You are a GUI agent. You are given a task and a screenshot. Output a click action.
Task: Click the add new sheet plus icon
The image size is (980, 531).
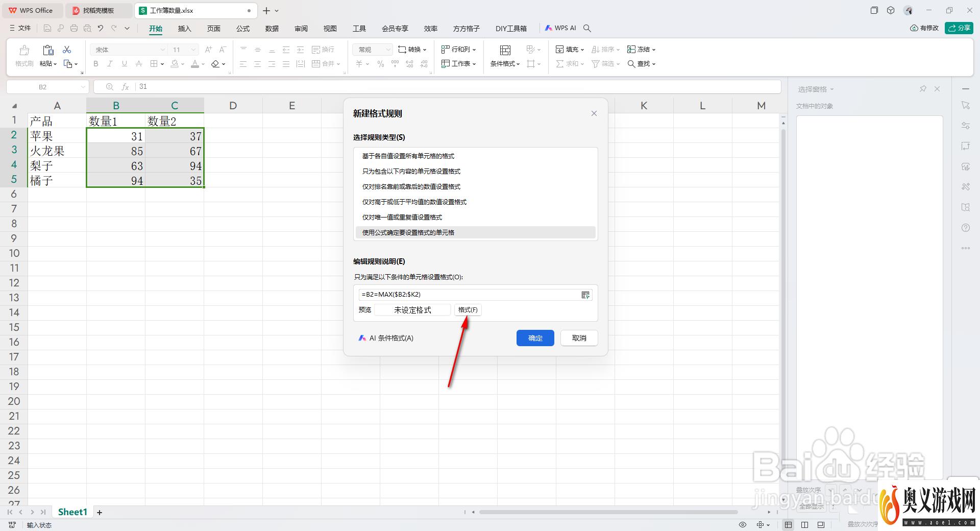click(100, 512)
